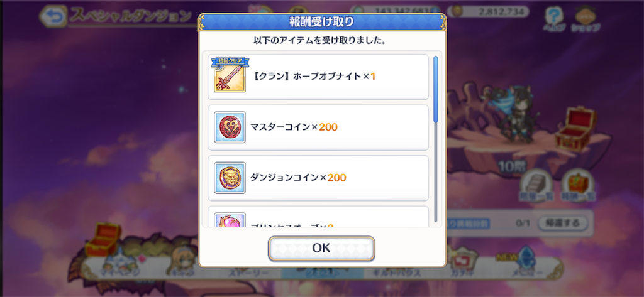Screen dimensions: 644x297
Task: Select the Master Coin ×200 reward row
Action: (318, 127)
